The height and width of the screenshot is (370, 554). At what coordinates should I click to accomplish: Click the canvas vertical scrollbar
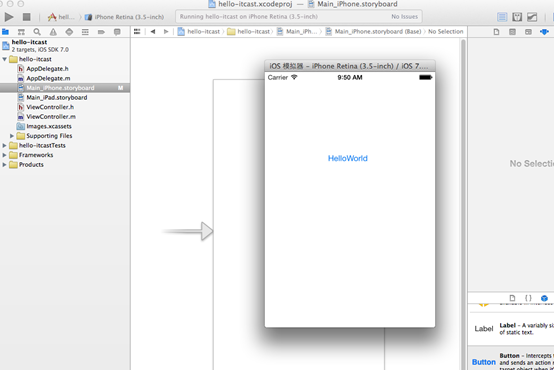(463, 204)
